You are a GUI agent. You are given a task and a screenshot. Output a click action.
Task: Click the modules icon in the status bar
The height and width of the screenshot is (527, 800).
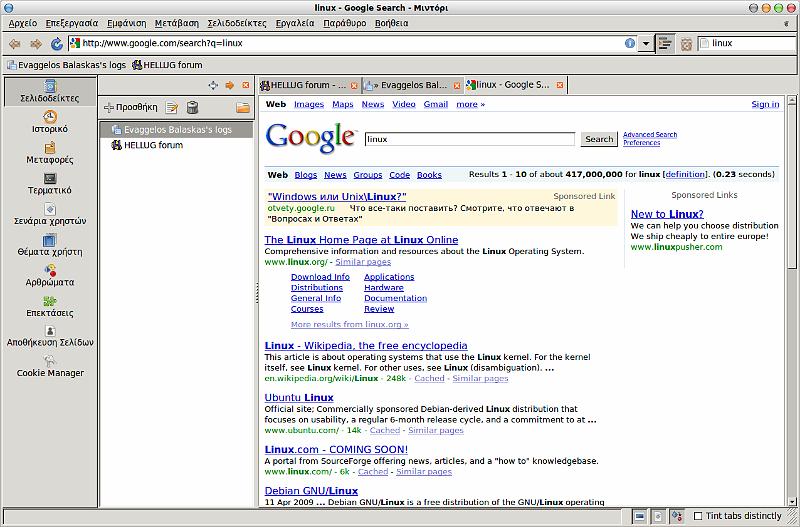click(x=677, y=516)
